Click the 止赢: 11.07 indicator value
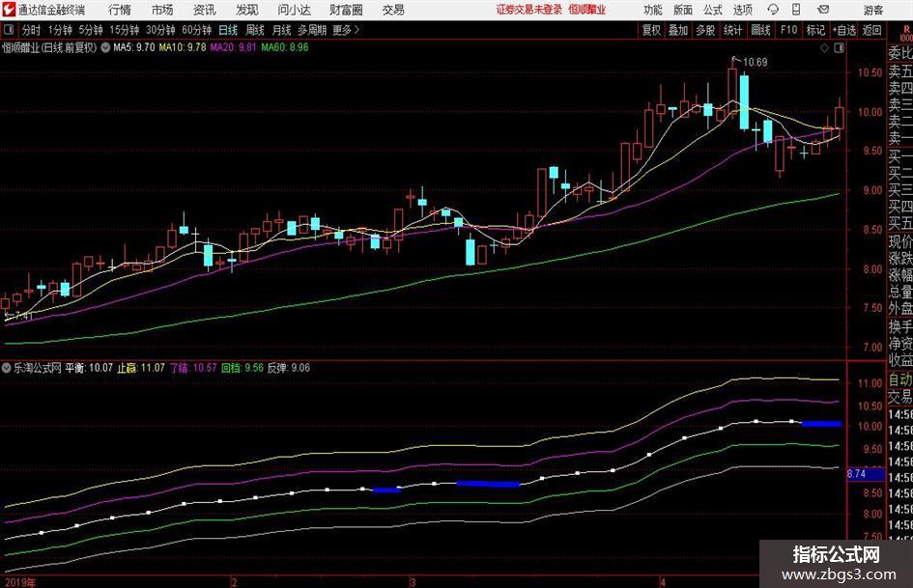 pyautogui.click(x=141, y=368)
